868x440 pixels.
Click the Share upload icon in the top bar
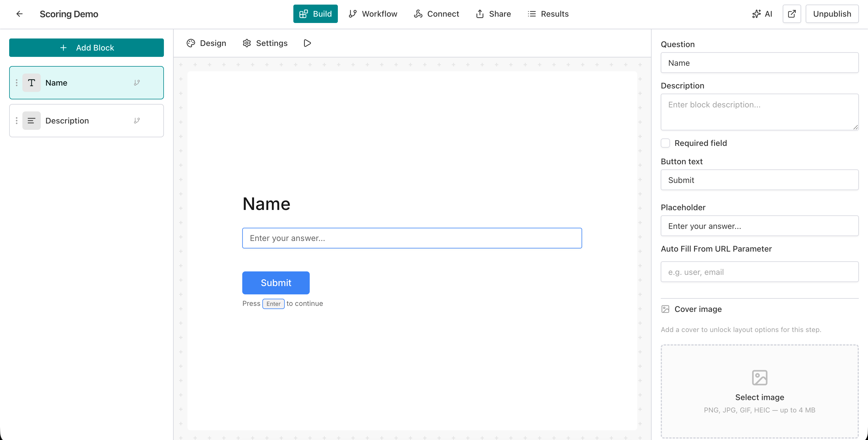tap(480, 14)
